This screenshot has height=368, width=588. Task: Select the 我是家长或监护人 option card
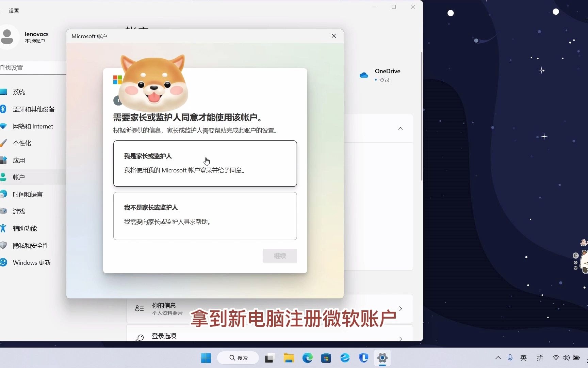(205, 164)
